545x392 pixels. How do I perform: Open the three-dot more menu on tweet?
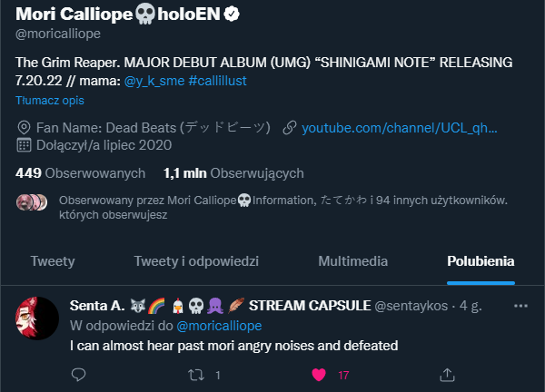pos(520,307)
